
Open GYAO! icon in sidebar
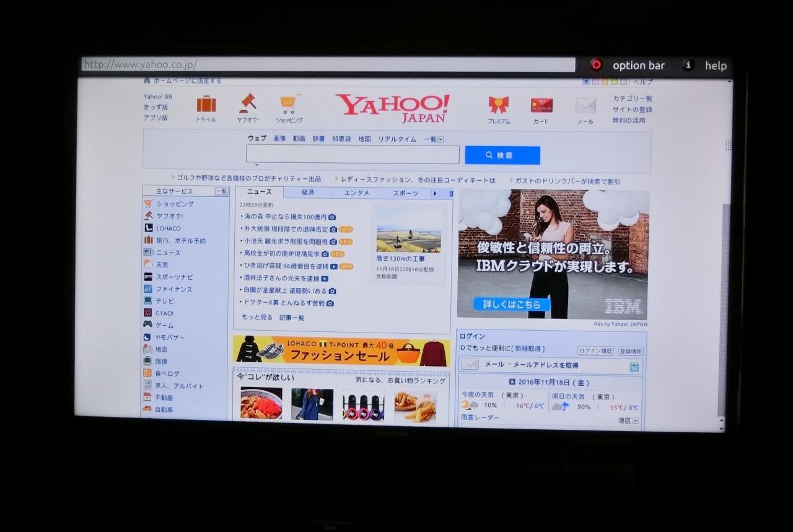pos(148,313)
